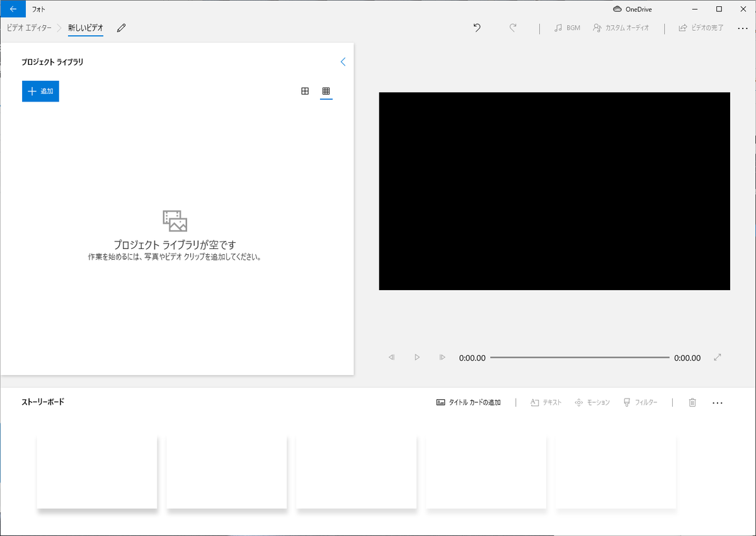
Task: Select the first empty storyboard slot
Action: [x=97, y=472]
